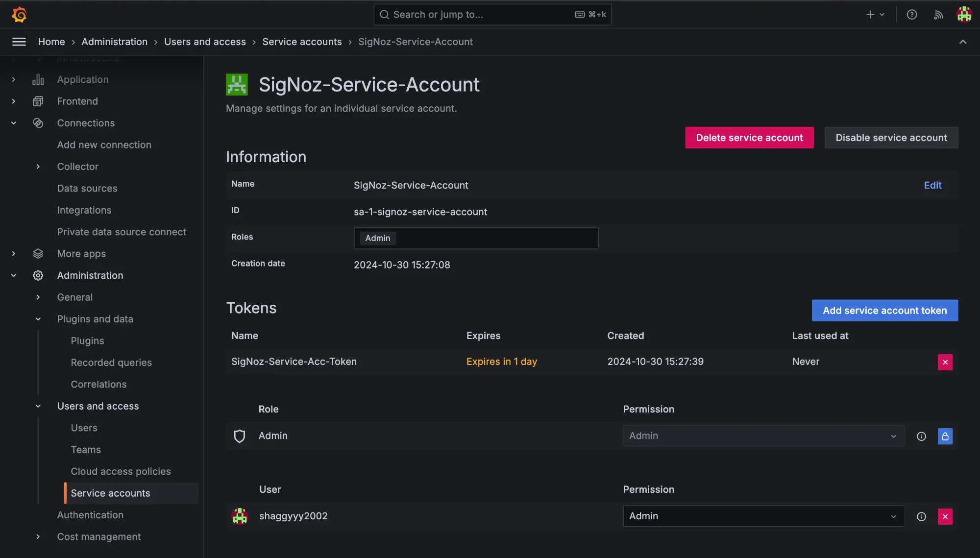Click the Admin role shield icon

coord(240,436)
